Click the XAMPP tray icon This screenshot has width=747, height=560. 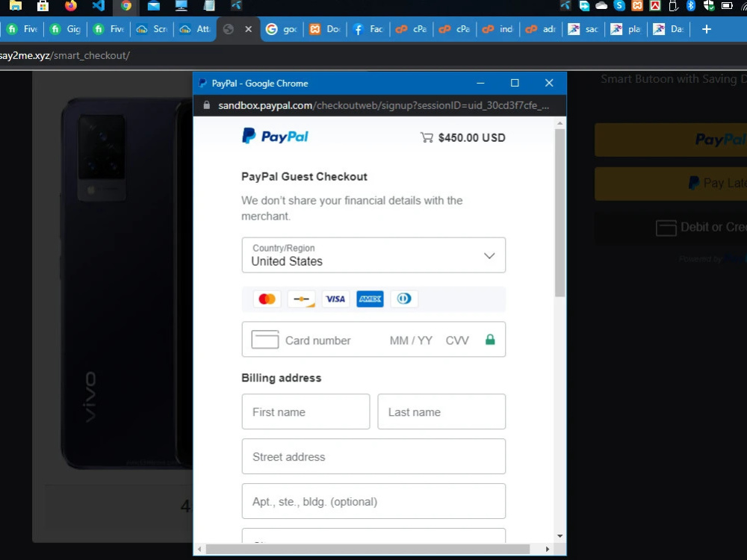(x=637, y=5)
